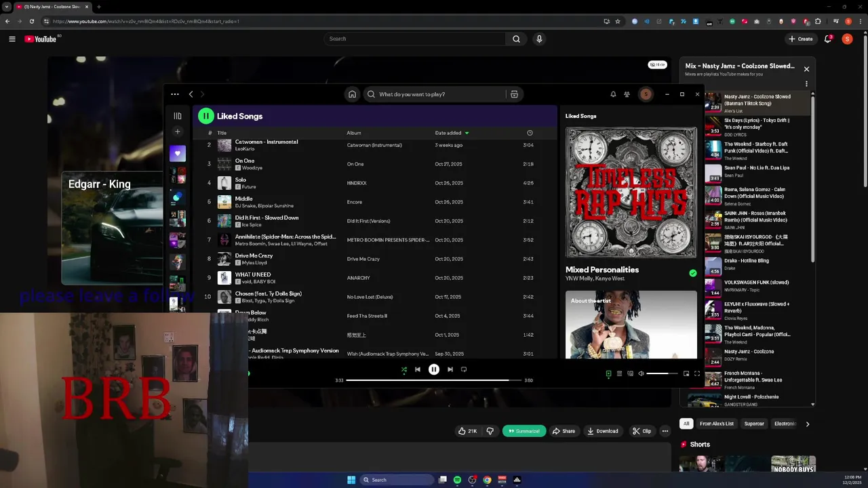Open more video actions menu
The image size is (868, 488).
(x=665, y=431)
